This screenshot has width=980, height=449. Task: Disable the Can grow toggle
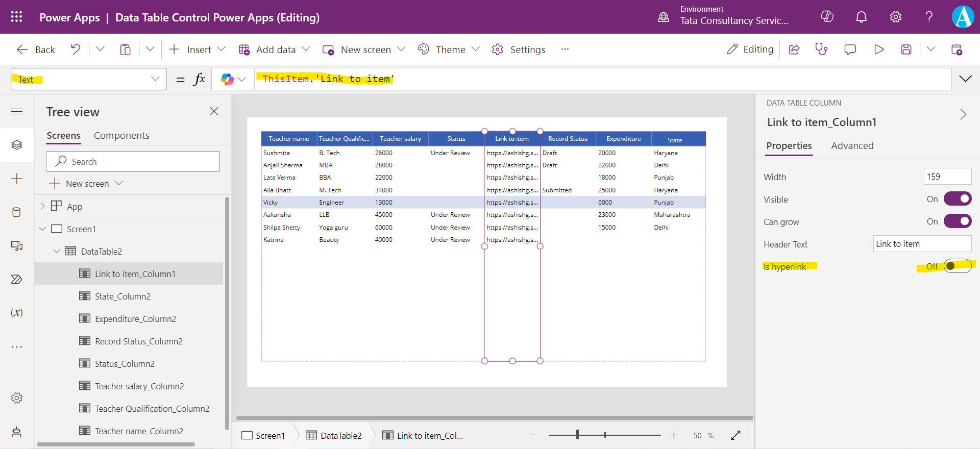tap(957, 221)
